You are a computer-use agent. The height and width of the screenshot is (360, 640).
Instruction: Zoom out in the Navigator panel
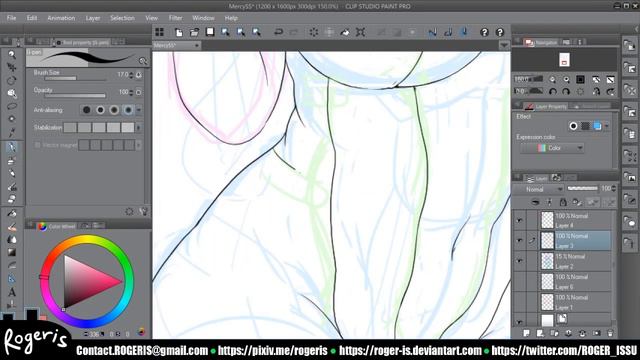[552, 80]
